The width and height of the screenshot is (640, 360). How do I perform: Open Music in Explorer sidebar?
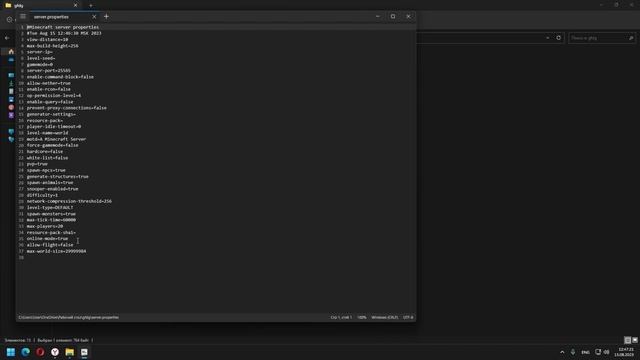point(11,107)
